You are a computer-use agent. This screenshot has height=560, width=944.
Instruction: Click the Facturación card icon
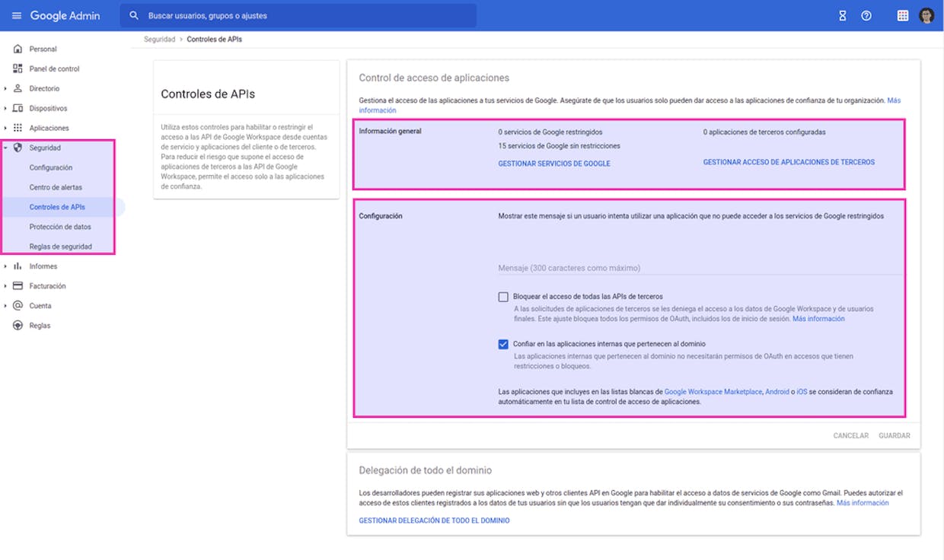pyautogui.click(x=18, y=286)
